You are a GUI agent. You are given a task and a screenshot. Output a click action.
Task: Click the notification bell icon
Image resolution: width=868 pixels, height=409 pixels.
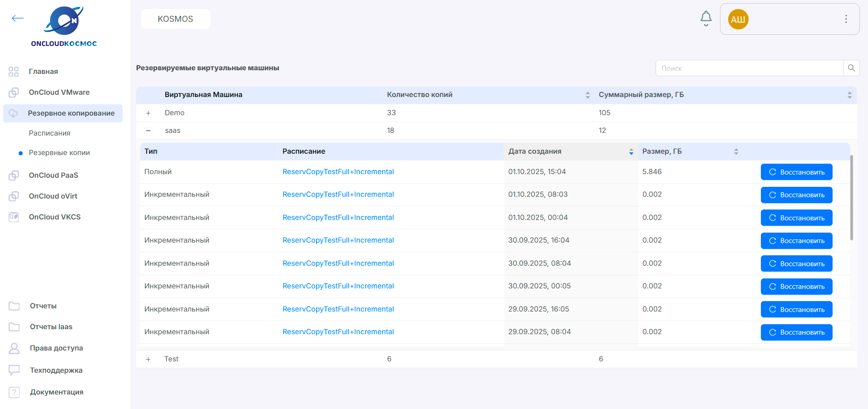706,19
